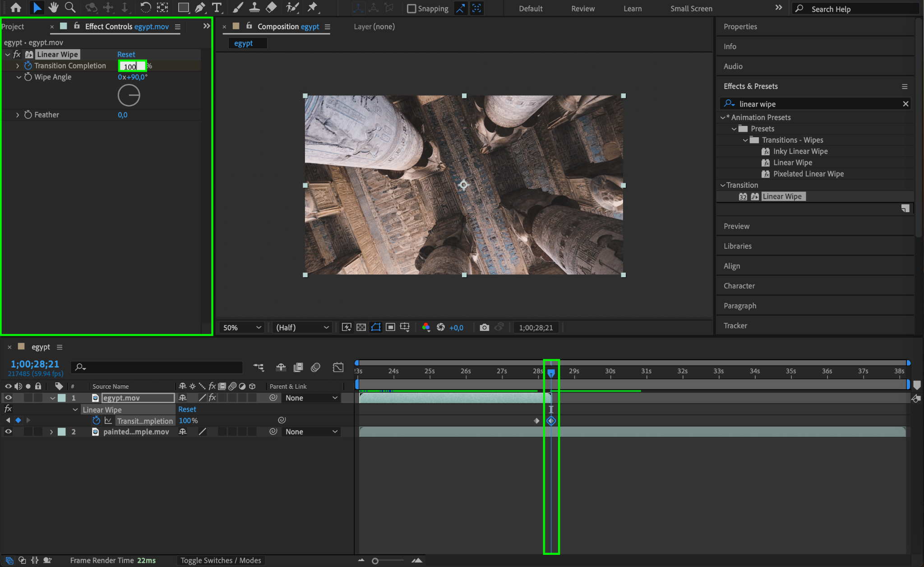Image resolution: width=924 pixels, height=567 pixels.
Task: Open the Character panel
Action: (739, 286)
